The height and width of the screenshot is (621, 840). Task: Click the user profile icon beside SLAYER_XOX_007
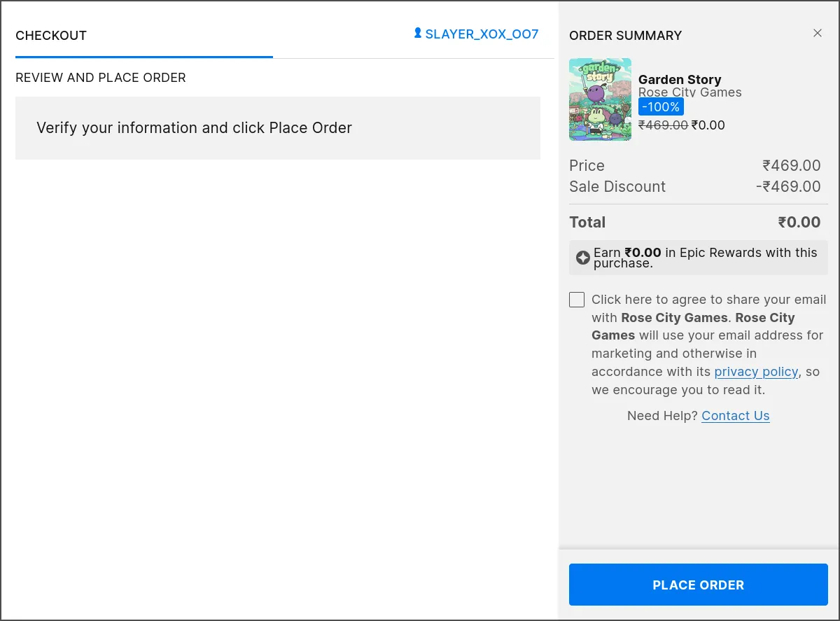pos(418,33)
